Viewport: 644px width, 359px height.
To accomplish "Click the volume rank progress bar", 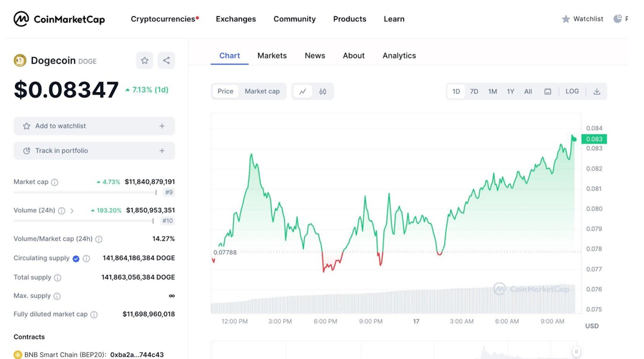I will (x=84, y=221).
